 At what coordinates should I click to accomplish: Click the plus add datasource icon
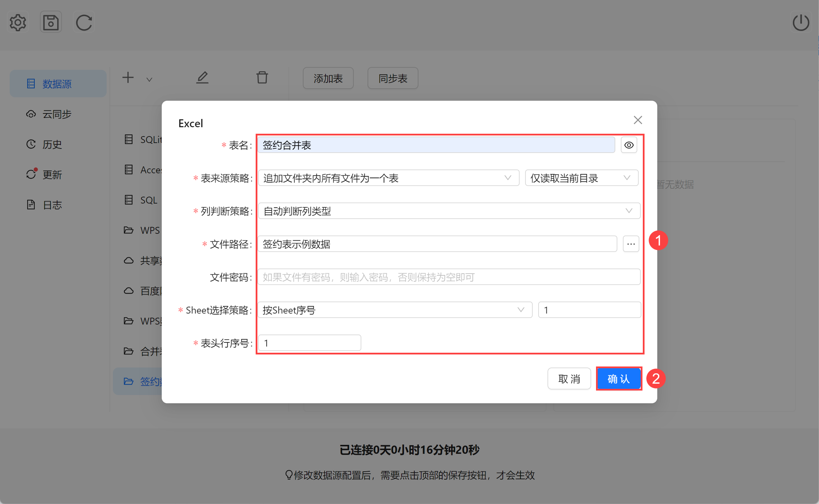[x=128, y=78]
